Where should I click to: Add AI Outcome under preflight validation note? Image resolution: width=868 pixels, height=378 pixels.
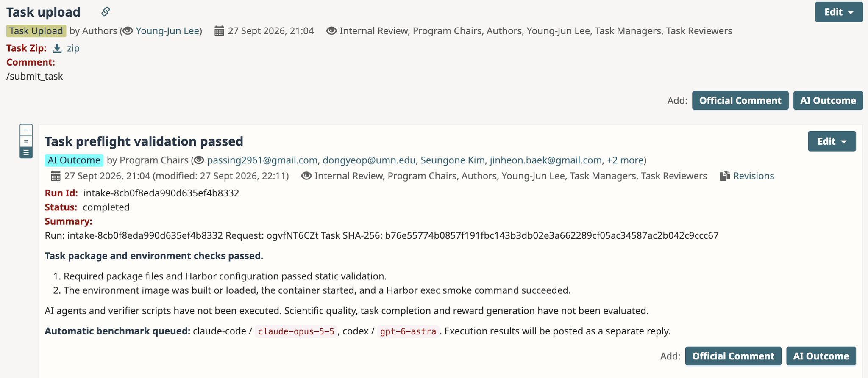(x=821, y=356)
